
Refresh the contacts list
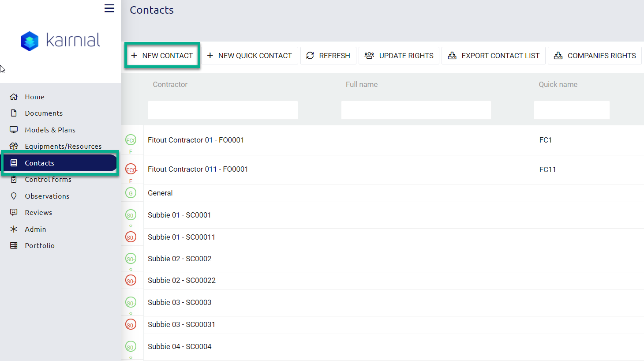[x=328, y=56]
